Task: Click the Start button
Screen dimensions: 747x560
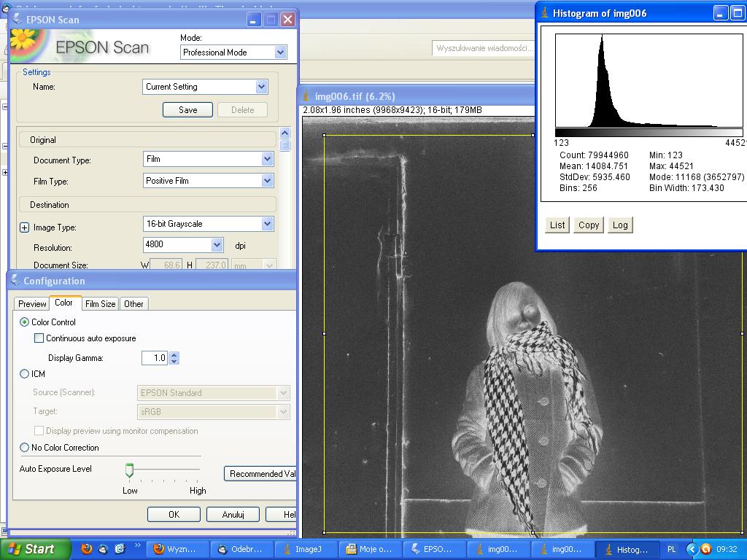Action: pyautogui.click(x=33, y=549)
